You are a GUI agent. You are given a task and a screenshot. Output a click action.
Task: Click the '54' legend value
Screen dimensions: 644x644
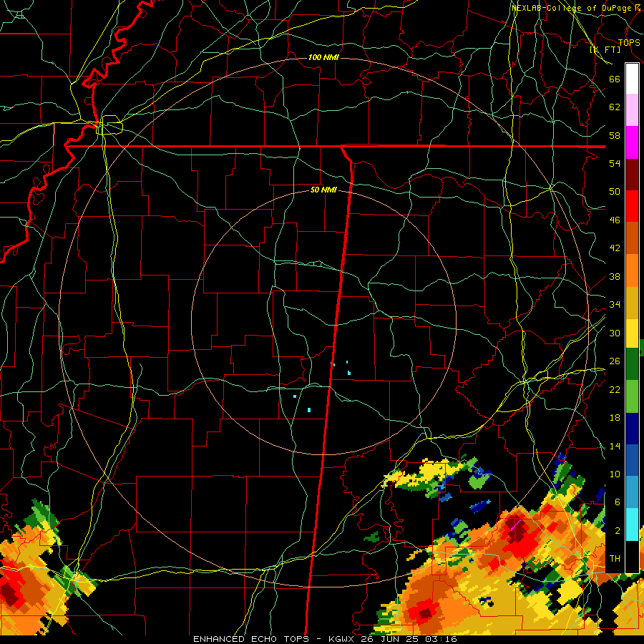tap(615, 163)
